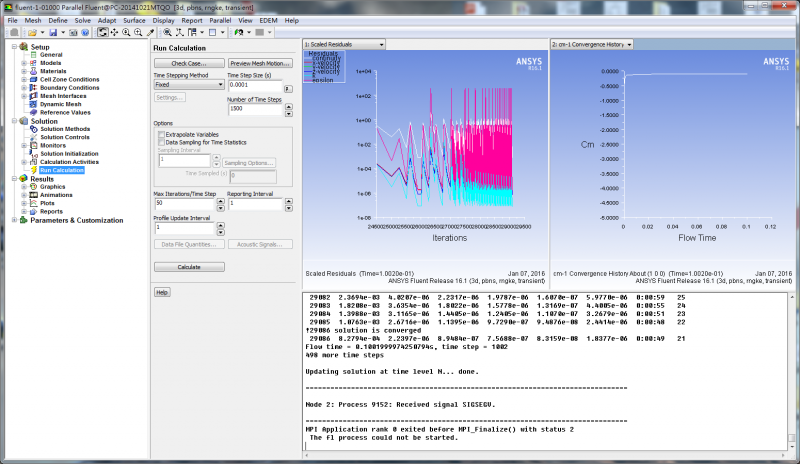Enable Extrapolate Variables checkbox
800x464 pixels.
(x=162, y=134)
